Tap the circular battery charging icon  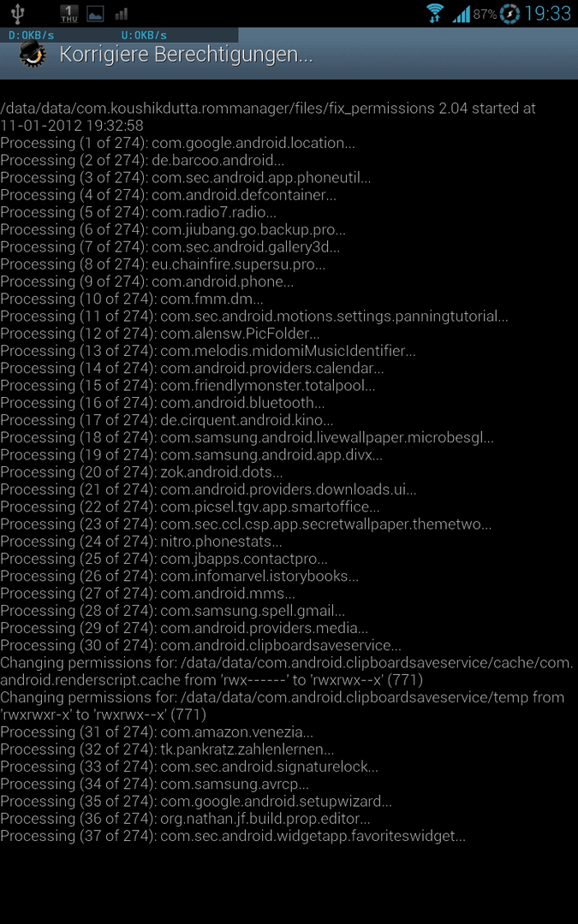(509, 14)
